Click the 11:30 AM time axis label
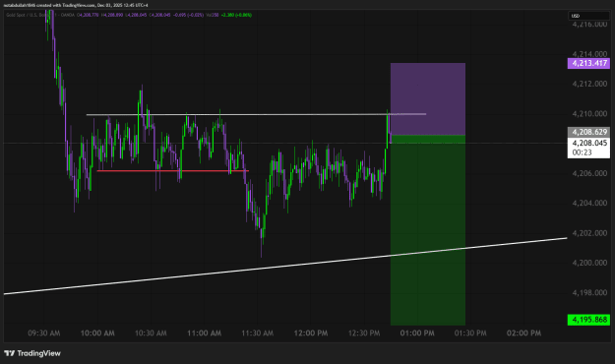 (x=257, y=334)
